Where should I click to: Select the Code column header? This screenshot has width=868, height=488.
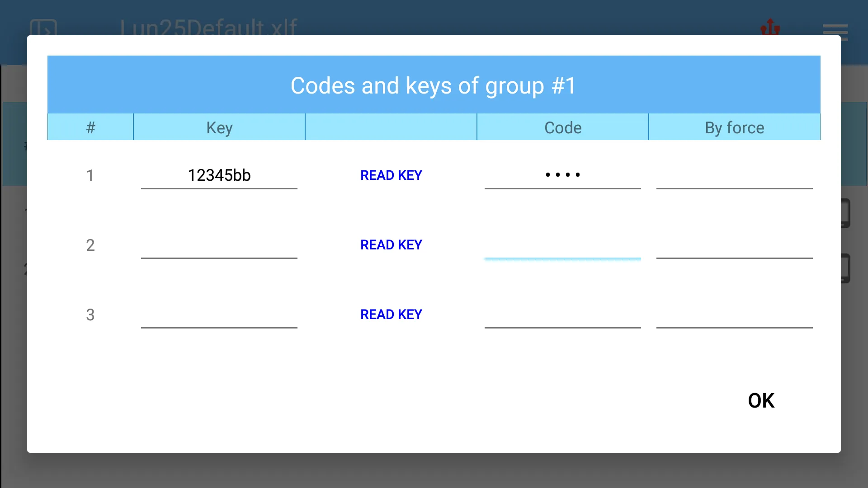coord(563,127)
